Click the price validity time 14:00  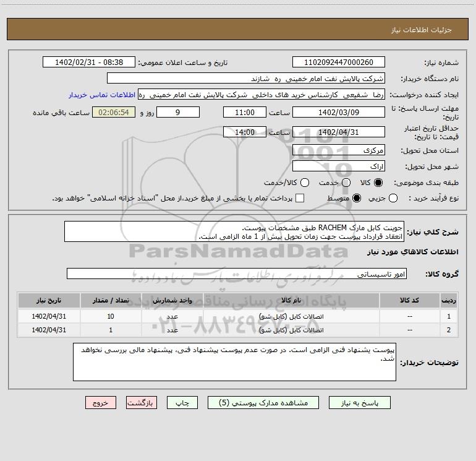pyautogui.click(x=245, y=132)
